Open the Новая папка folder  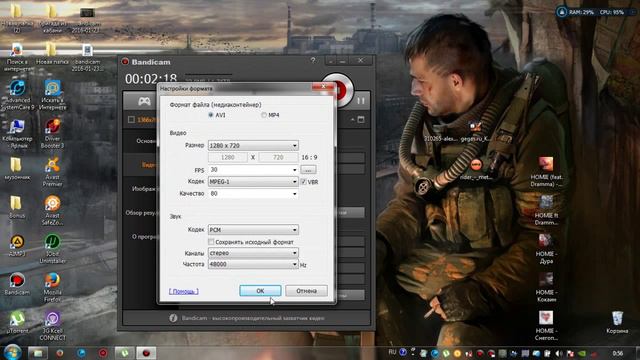tap(52, 53)
